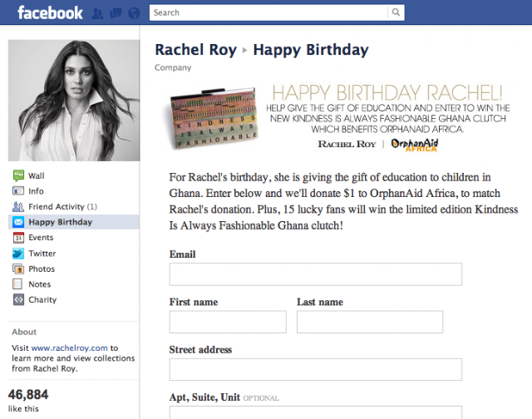The width and height of the screenshot is (532, 419).
Task: Click the Rachel Roy profile photo
Action: pos(74,101)
